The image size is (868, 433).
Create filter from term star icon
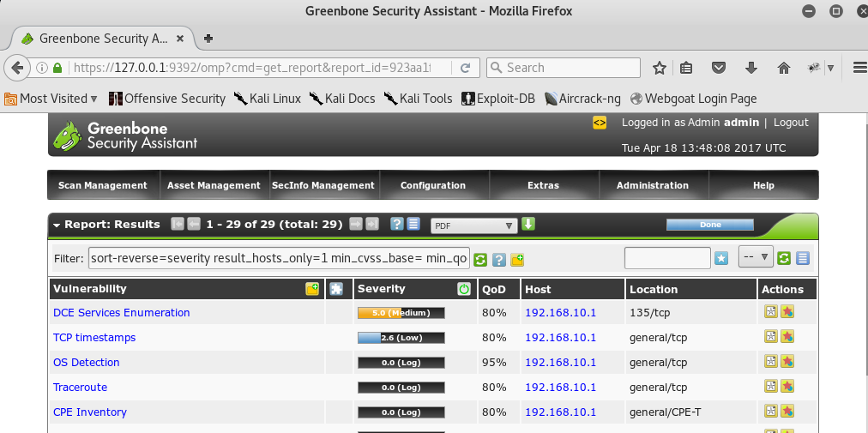tap(720, 258)
